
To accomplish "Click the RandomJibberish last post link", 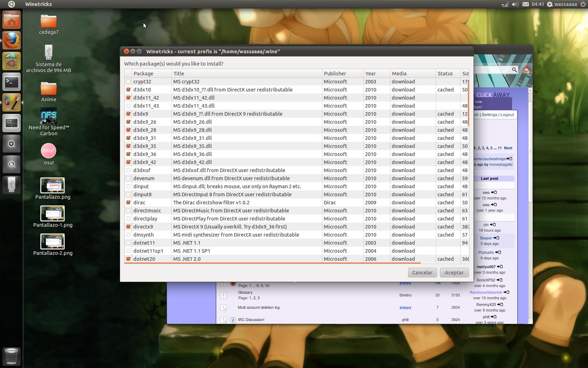I will (486, 292).
